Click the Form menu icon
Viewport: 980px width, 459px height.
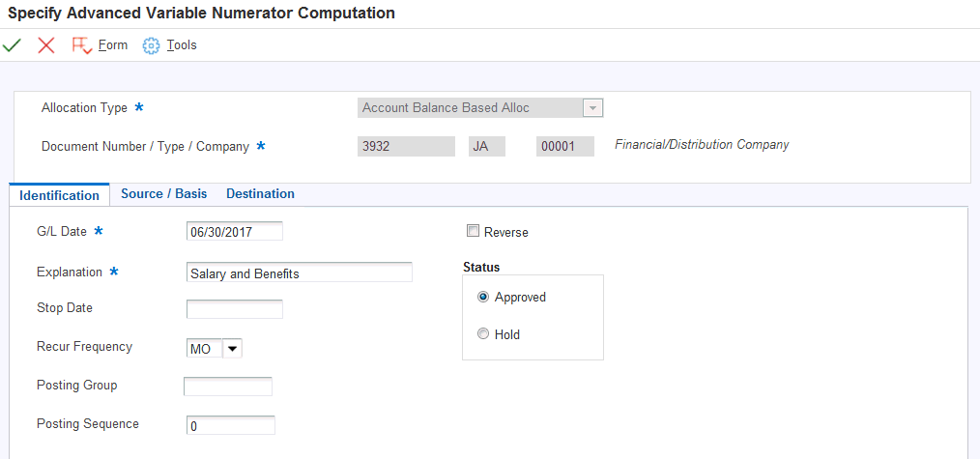click(81, 45)
